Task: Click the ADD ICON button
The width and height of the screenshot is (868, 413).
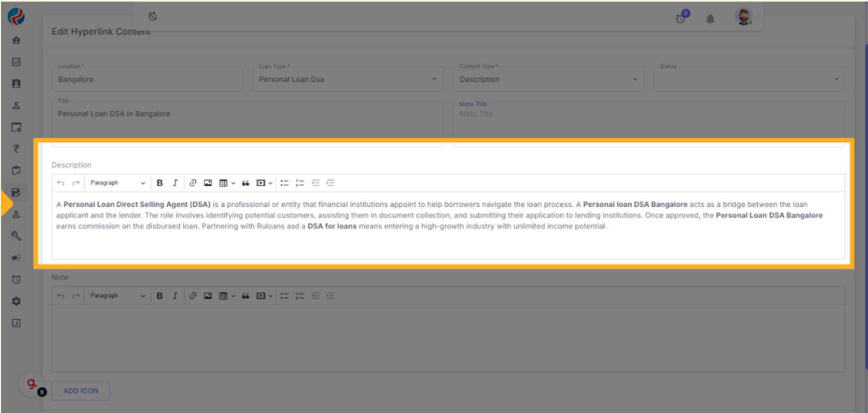Action: pos(81,391)
